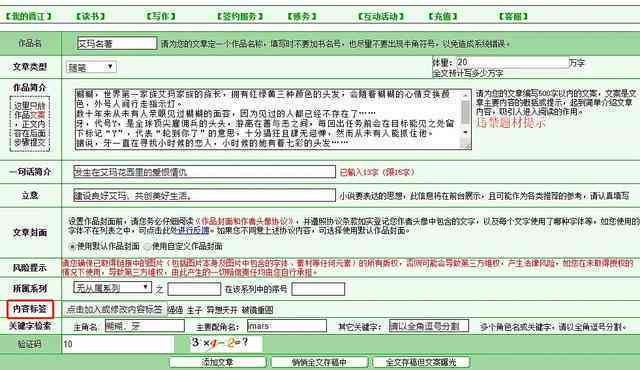Click the series name field after 之
Viewport: 640px width, 370px height.
194,289
